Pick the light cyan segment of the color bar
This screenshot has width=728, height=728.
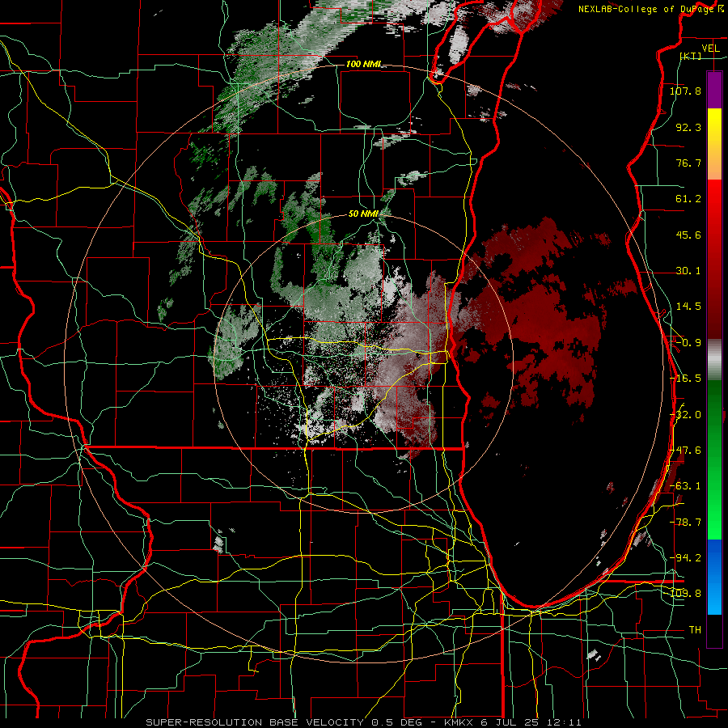pos(714,600)
